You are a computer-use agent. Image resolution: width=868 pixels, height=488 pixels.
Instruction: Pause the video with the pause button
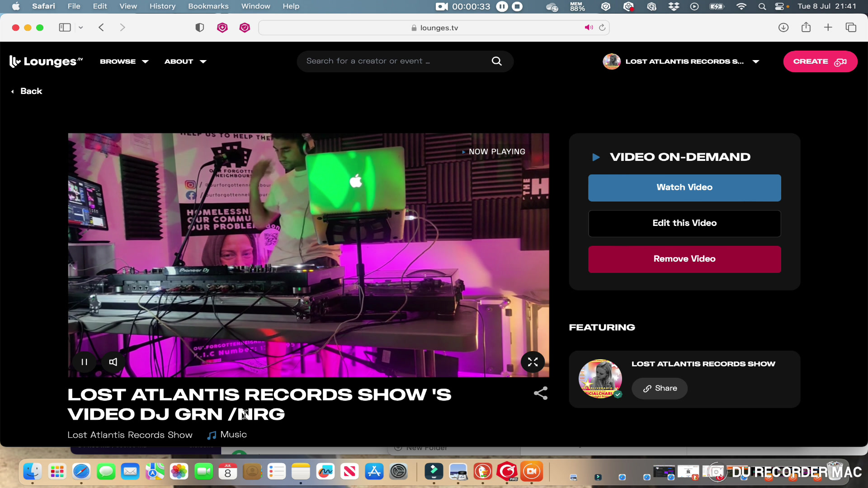click(84, 362)
